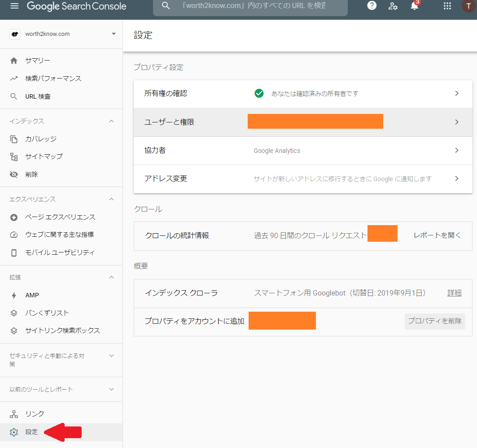Open the worth2know.com property selector

[61, 34]
